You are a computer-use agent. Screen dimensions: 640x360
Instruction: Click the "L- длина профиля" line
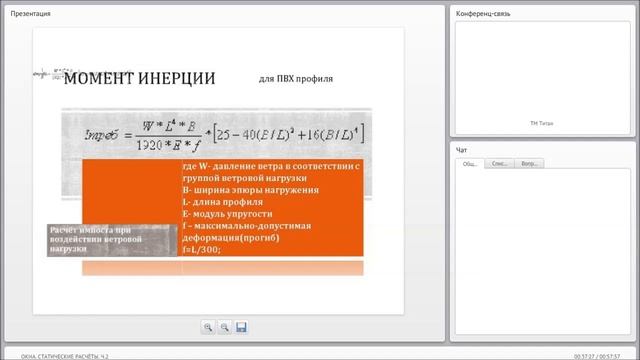[222, 202]
